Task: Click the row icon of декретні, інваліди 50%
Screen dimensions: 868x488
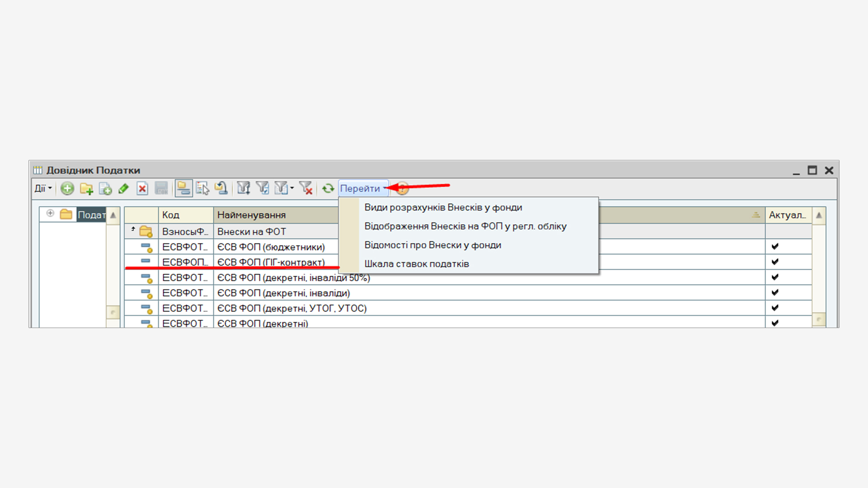Action: click(x=146, y=278)
